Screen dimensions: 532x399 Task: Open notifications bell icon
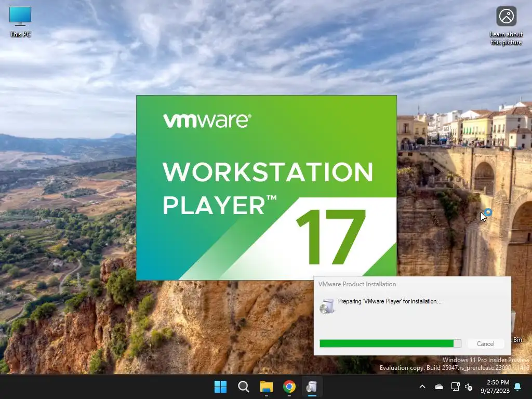click(518, 387)
